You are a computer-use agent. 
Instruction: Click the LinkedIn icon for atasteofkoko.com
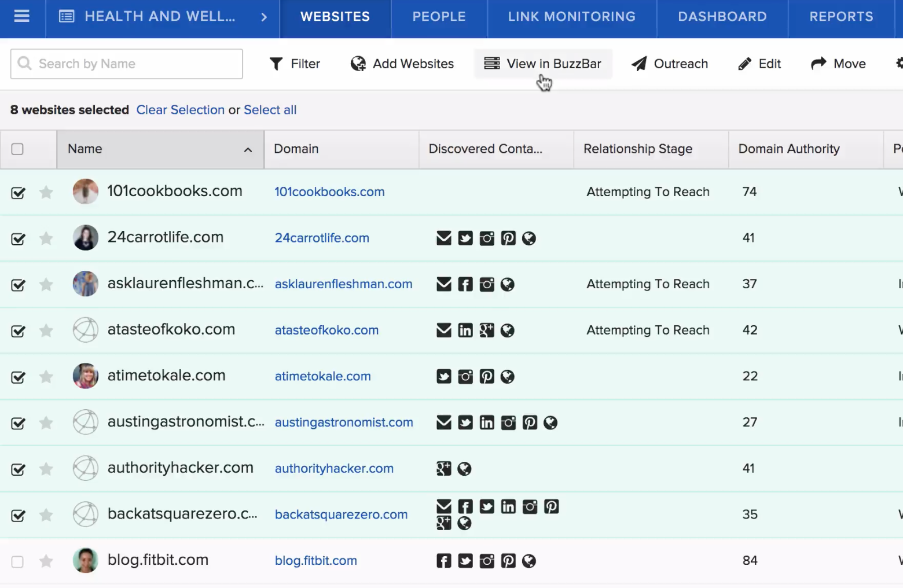point(465,330)
